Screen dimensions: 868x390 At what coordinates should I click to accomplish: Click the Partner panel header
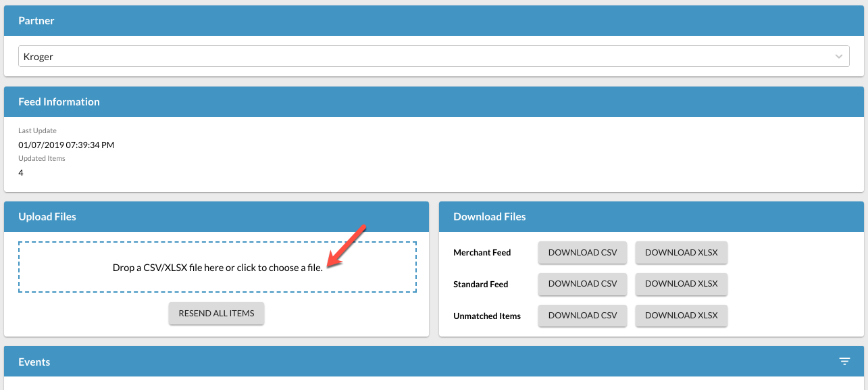tap(36, 21)
